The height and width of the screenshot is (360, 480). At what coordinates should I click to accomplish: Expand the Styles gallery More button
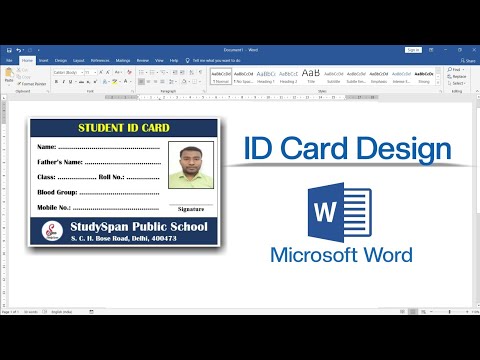[438, 82]
